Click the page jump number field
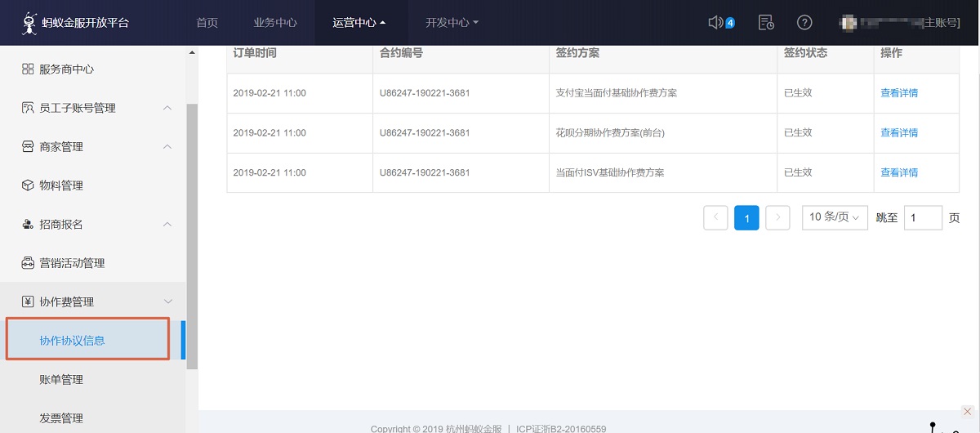The height and width of the screenshot is (433, 980). pos(923,217)
